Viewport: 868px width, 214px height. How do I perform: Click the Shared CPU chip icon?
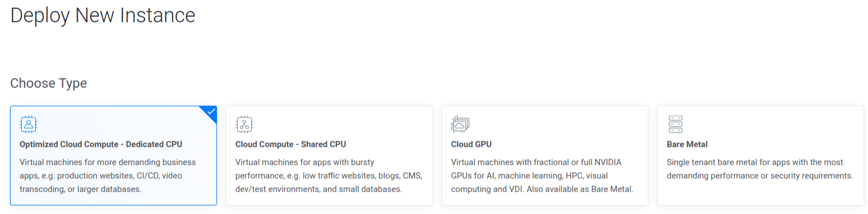(x=244, y=124)
